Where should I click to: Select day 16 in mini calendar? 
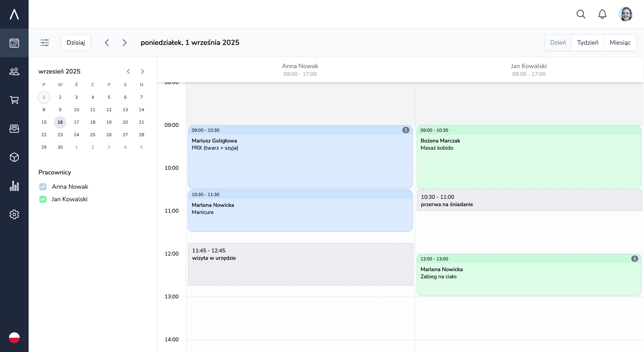coord(60,122)
